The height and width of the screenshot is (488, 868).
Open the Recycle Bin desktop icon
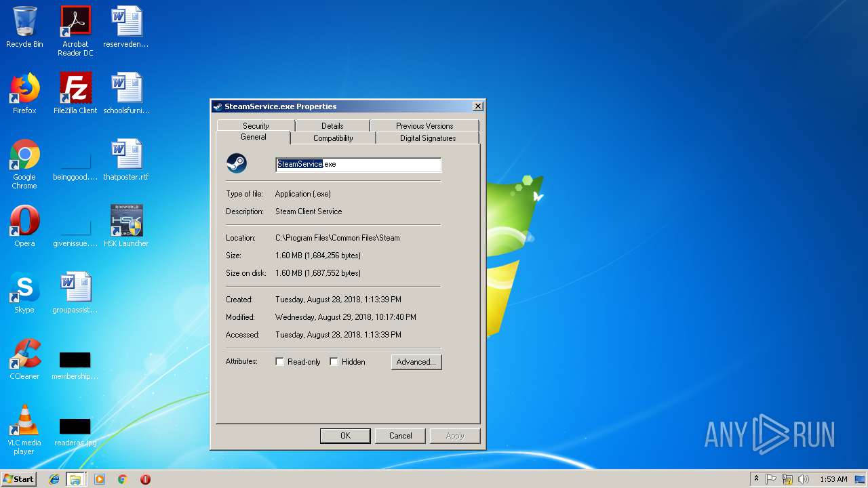tap(24, 27)
